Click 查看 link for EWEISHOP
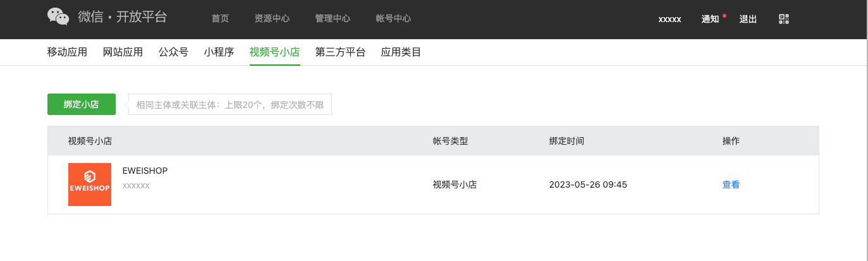 pyautogui.click(x=731, y=185)
